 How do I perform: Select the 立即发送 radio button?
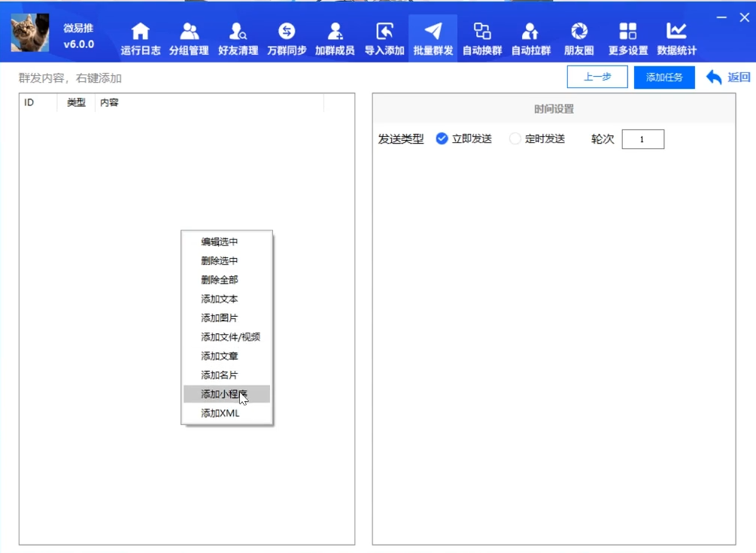[x=442, y=138]
